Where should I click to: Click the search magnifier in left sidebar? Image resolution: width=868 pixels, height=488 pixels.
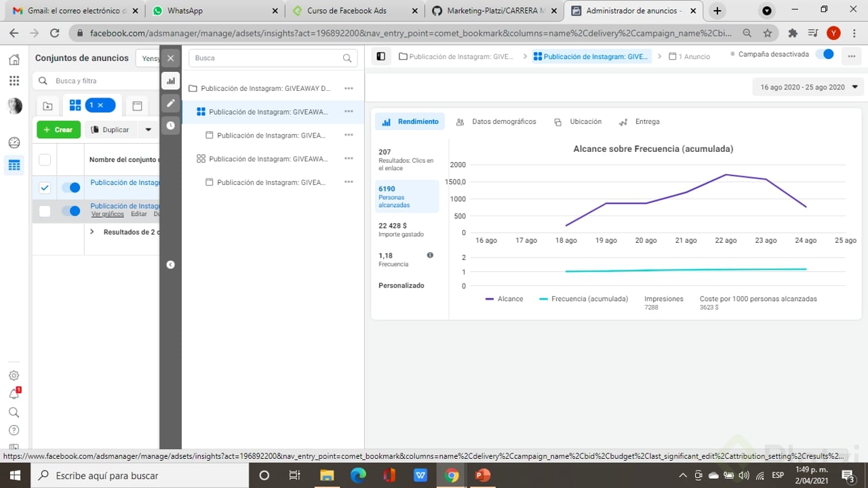point(14,412)
